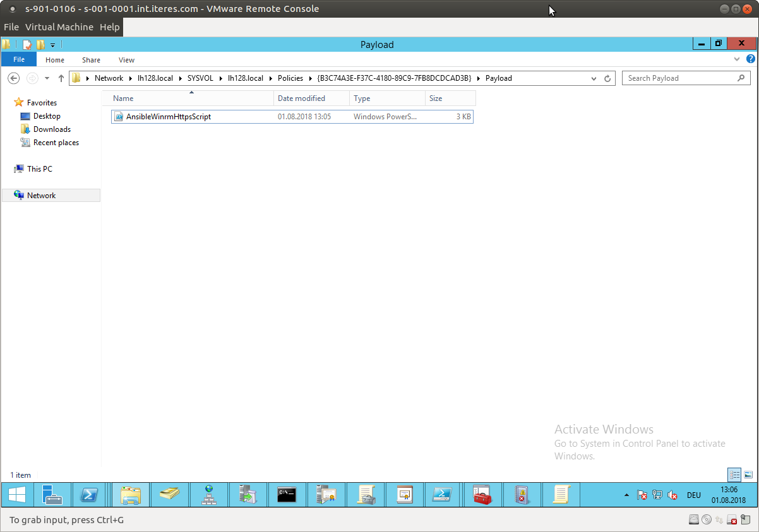Click the network tray icon
The image size is (759, 532).
tap(657, 495)
